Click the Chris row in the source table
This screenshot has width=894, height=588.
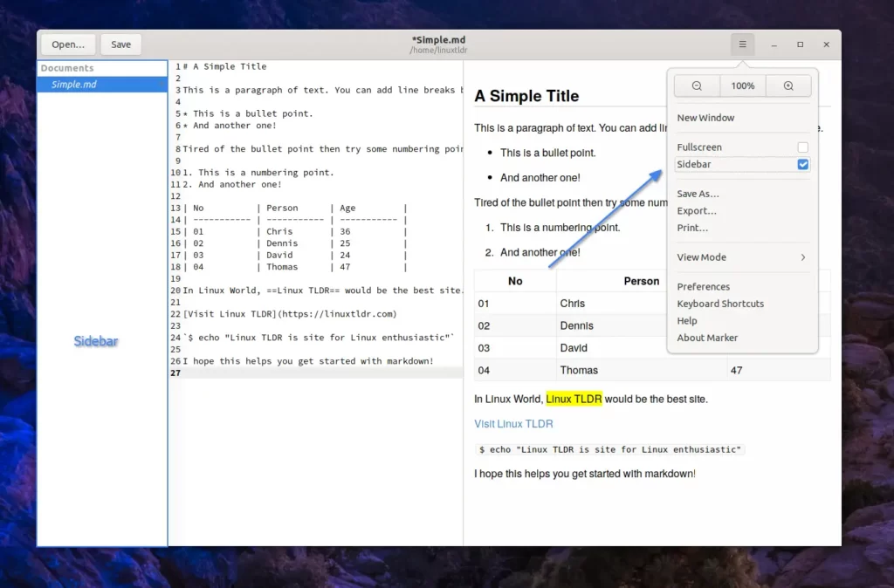(295, 231)
